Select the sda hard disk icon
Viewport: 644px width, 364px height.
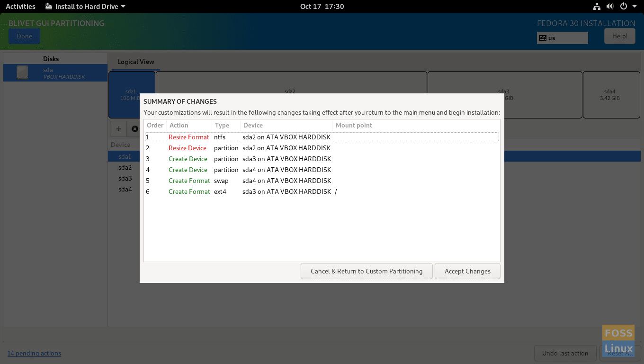[x=22, y=73]
